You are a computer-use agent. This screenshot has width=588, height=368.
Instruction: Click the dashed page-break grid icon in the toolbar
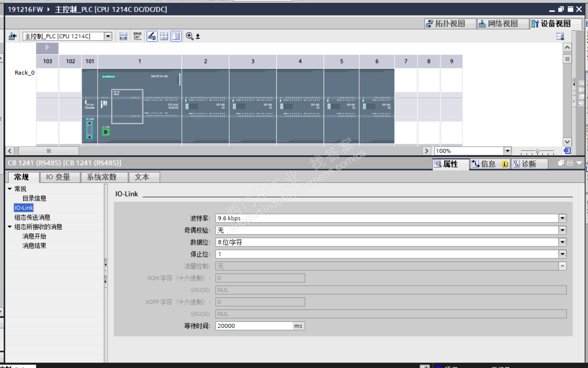(164, 36)
